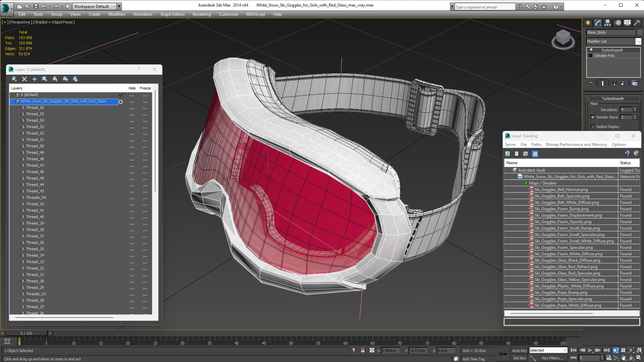Open the Modify command panel tab
The width and height of the screenshot is (644, 362).
pos(598,23)
